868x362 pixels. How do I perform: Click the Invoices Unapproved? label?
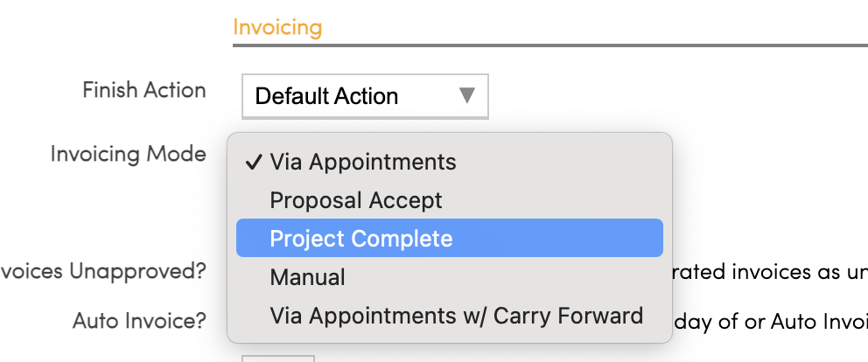(x=103, y=270)
